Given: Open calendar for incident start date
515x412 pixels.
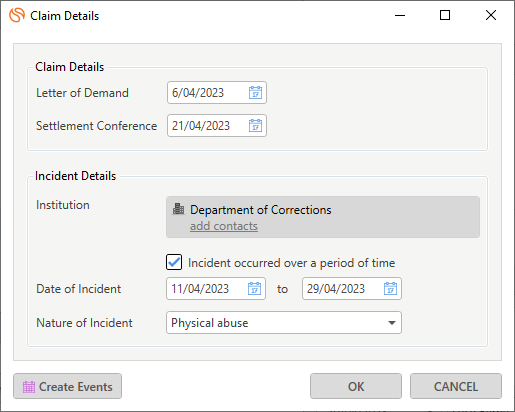Looking at the screenshot, I should [254, 289].
